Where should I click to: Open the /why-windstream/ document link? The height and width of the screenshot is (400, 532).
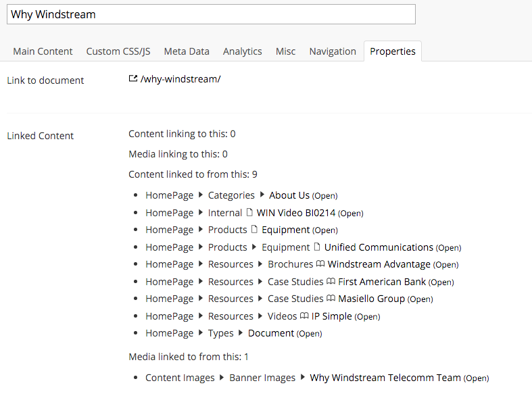click(x=180, y=79)
